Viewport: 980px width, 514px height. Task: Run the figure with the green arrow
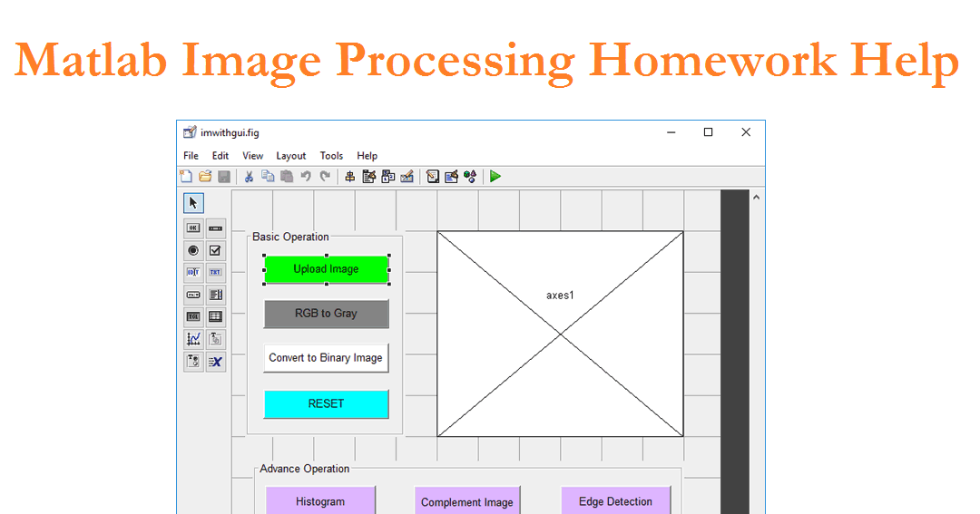point(495,177)
